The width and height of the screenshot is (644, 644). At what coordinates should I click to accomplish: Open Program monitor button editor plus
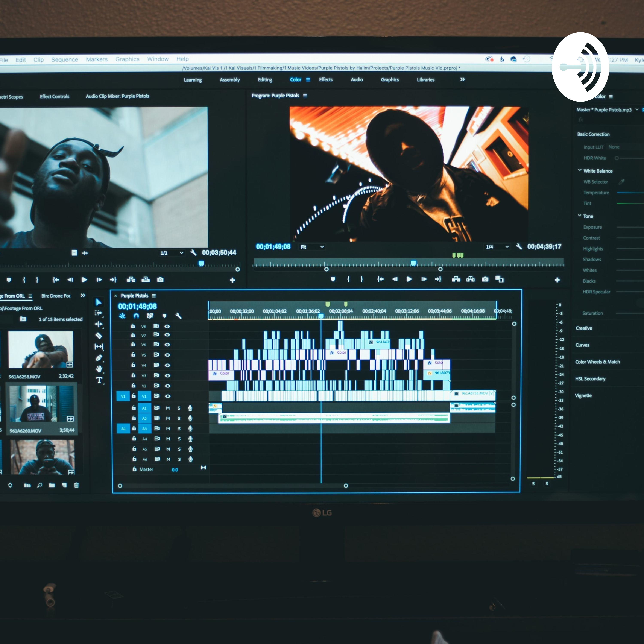(557, 280)
